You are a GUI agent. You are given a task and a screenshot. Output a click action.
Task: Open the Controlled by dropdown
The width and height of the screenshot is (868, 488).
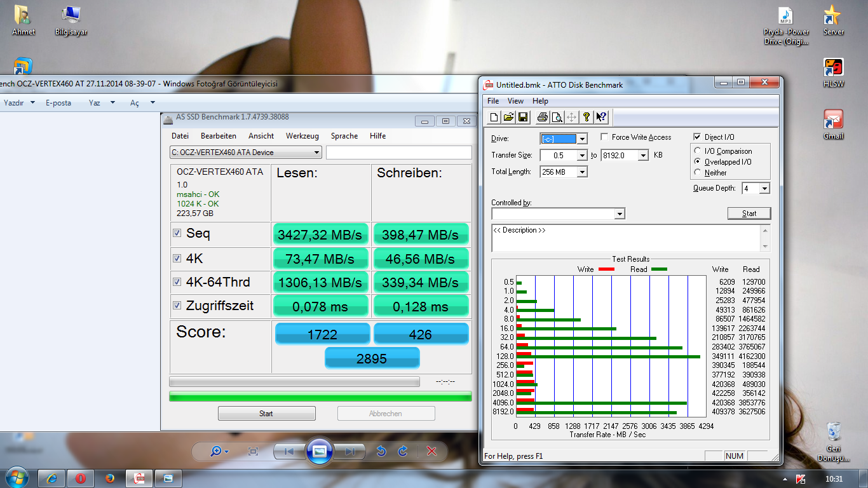pos(620,214)
